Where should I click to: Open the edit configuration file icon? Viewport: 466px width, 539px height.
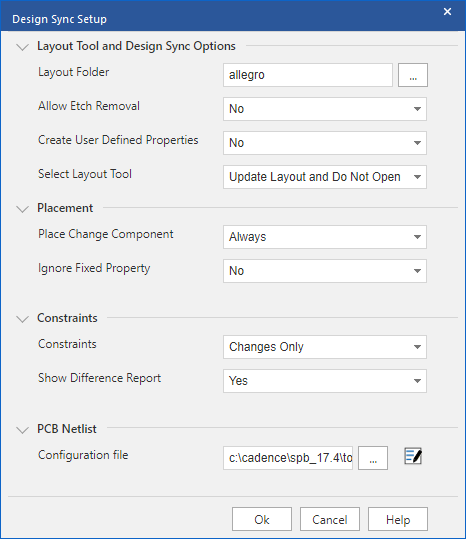point(413,456)
